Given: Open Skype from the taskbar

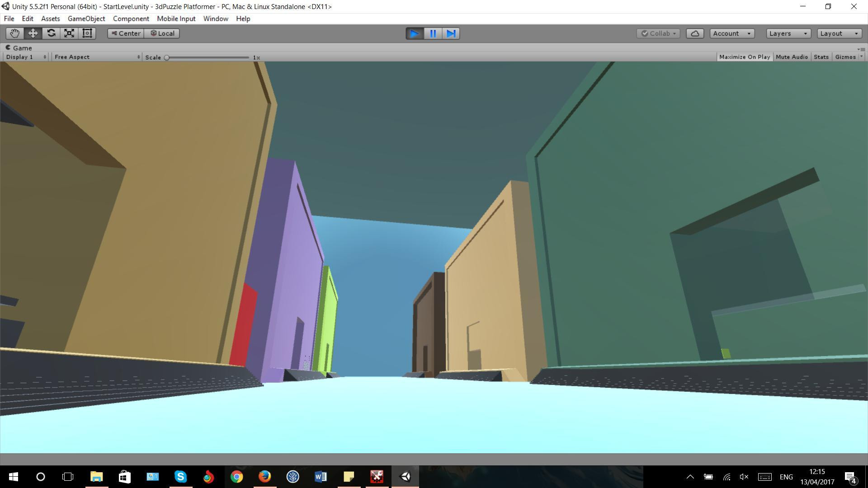Looking at the screenshot, I should (x=180, y=477).
